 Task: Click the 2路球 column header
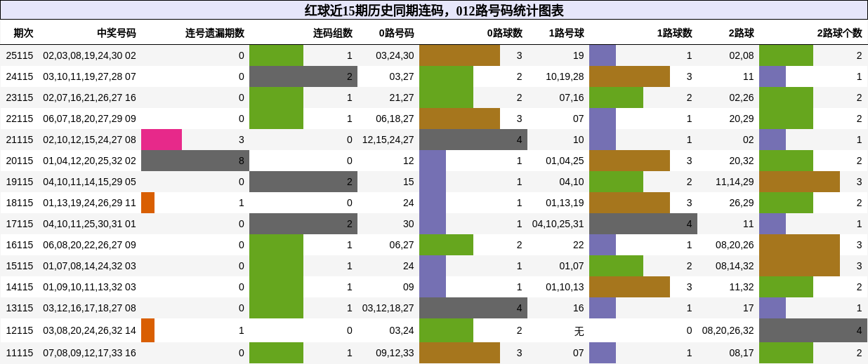click(742, 33)
